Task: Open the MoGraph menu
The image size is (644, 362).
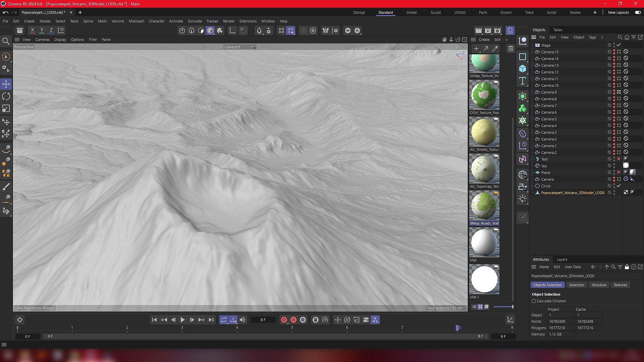Action: pyautogui.click(x=137, y=21)
